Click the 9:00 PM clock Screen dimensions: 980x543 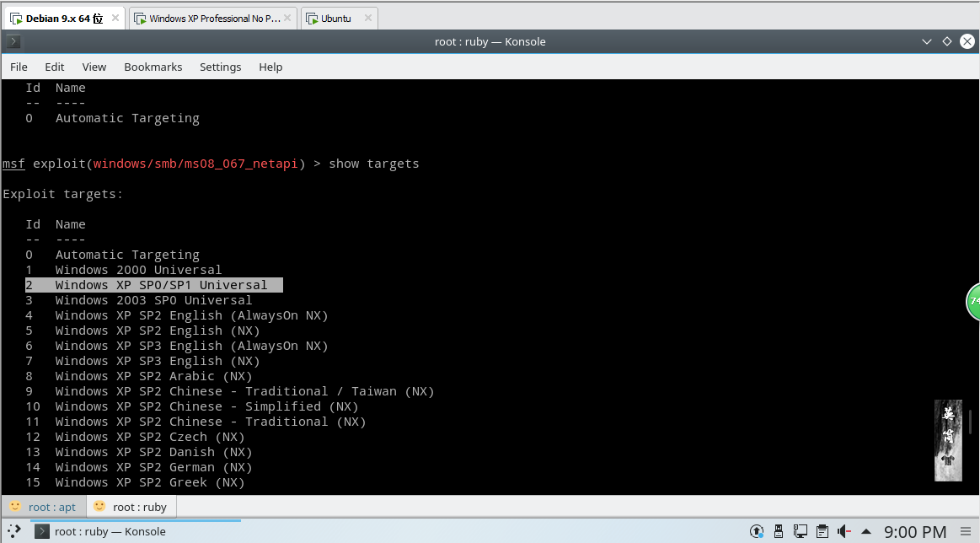915,532
